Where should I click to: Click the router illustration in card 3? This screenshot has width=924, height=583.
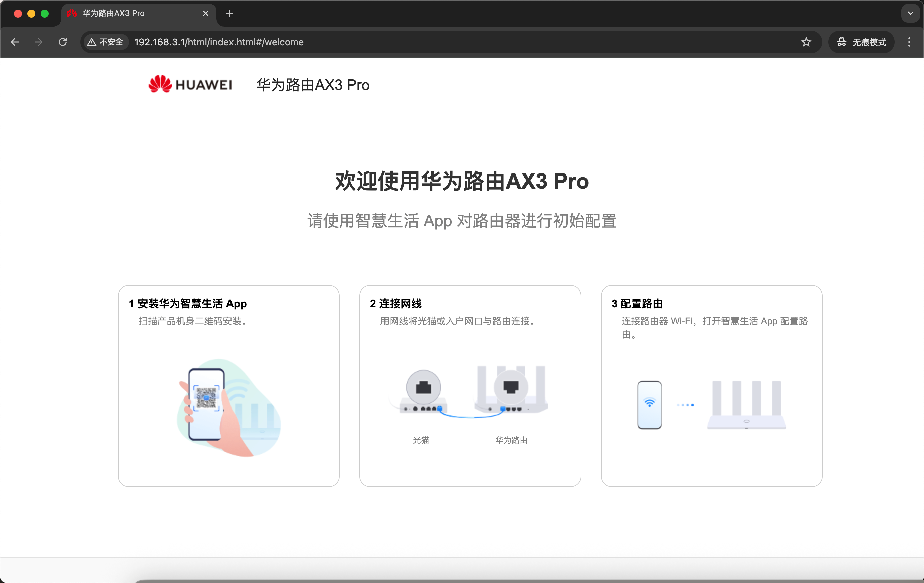point(746,405)
